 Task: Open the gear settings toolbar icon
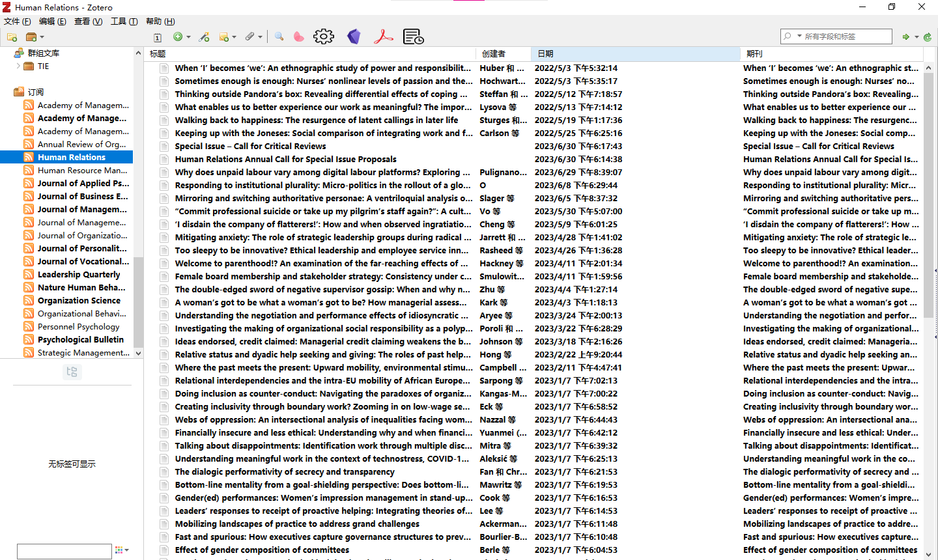tap(324, 36)
